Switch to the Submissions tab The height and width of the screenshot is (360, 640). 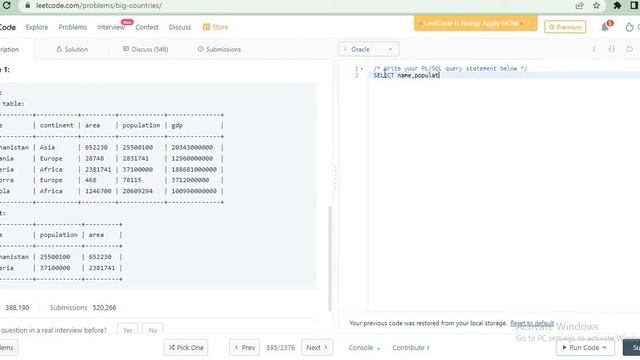click(x=219, y=49)
